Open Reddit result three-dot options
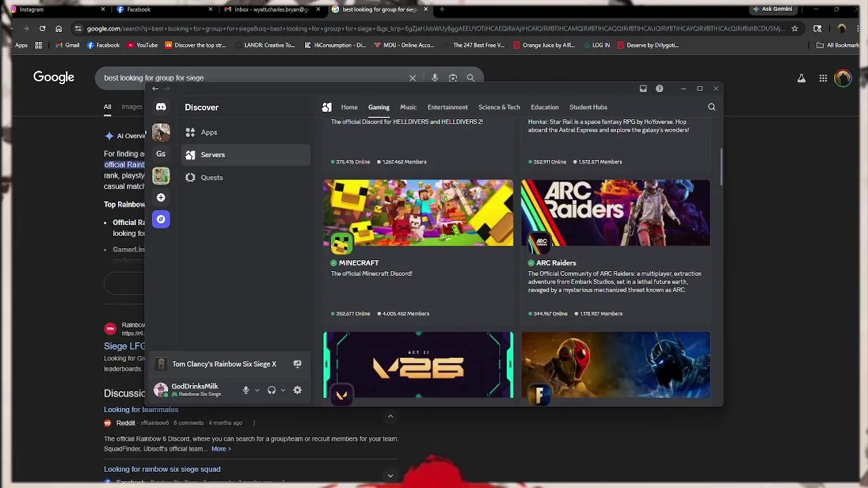 (x=254, y=423)
